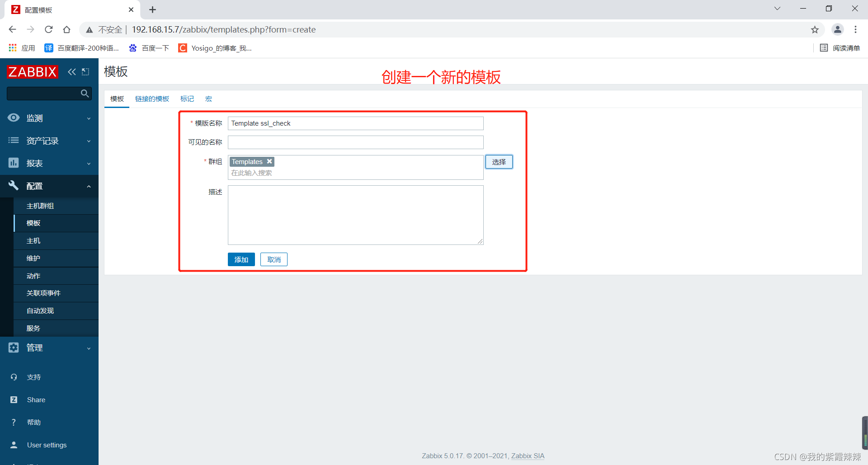868x465 pixels.
Task: Open the 百度一下 bookmark
Action: pos(149,48)
